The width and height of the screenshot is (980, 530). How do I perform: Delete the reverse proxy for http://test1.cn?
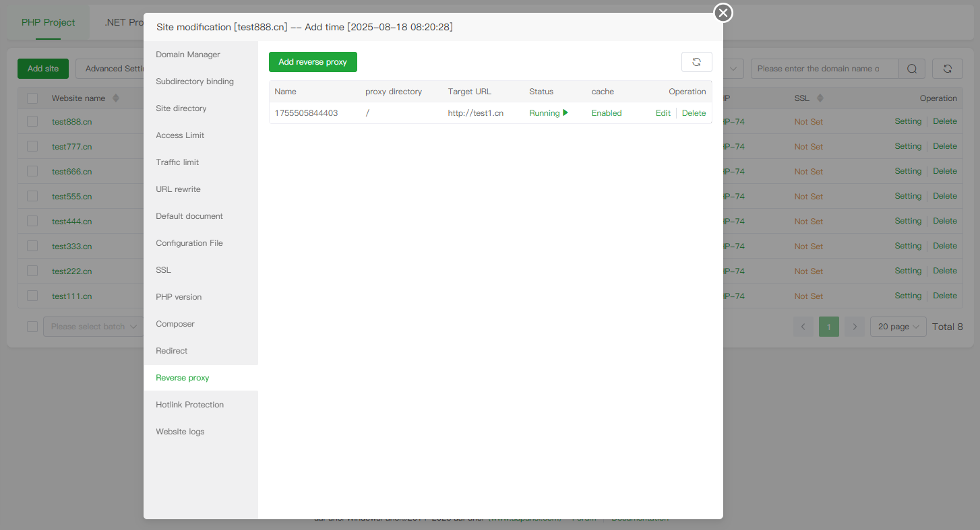[694, 113]
